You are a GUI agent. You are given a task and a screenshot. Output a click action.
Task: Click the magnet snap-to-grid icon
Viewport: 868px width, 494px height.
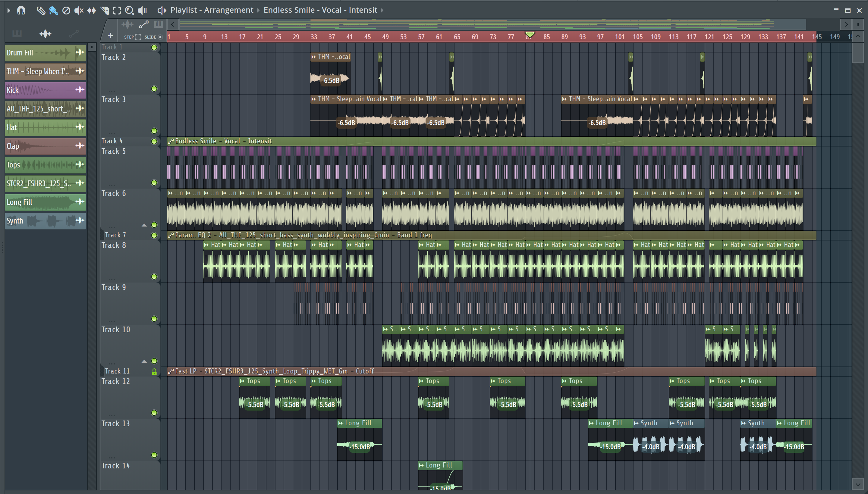click(21, 11)
